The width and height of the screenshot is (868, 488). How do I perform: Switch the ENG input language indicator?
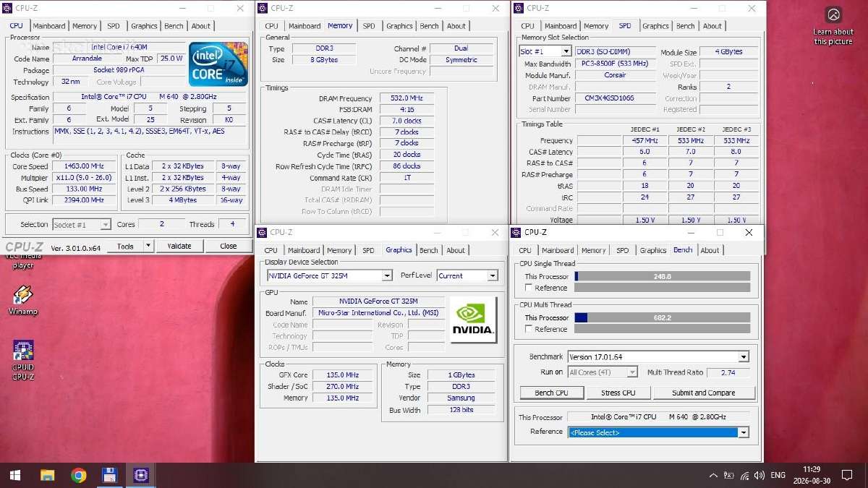tap(778, 475)
